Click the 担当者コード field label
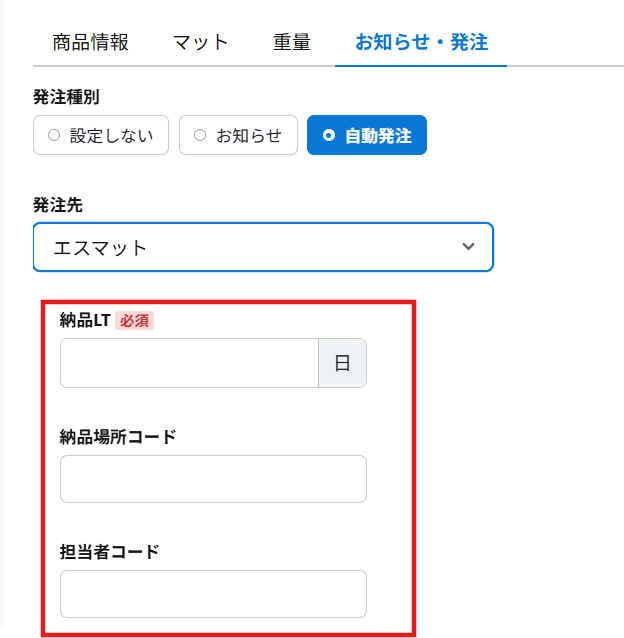The image size is (624, 638). [109, 551]
